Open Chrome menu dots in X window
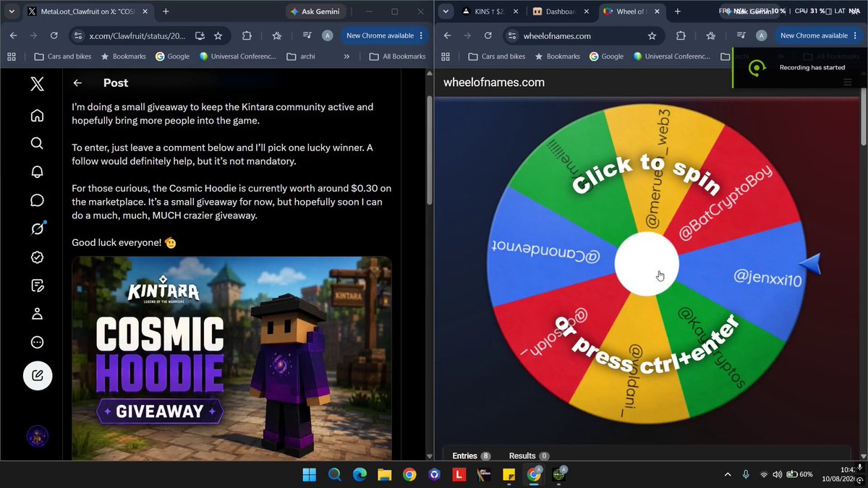Image resolution: width=868 pixels, height=488 pixels. point(422,35)
